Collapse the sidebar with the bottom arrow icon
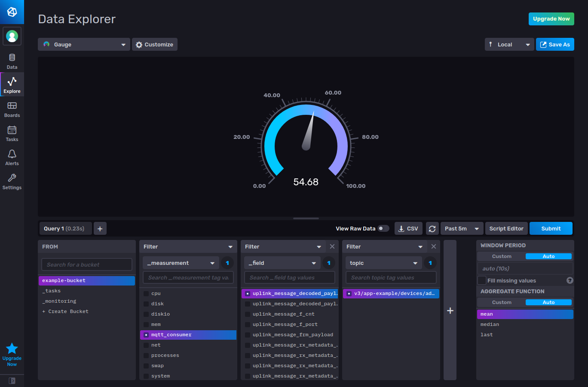Image resolution: width=588 pixels, height=387 pixels. (12, 381)
